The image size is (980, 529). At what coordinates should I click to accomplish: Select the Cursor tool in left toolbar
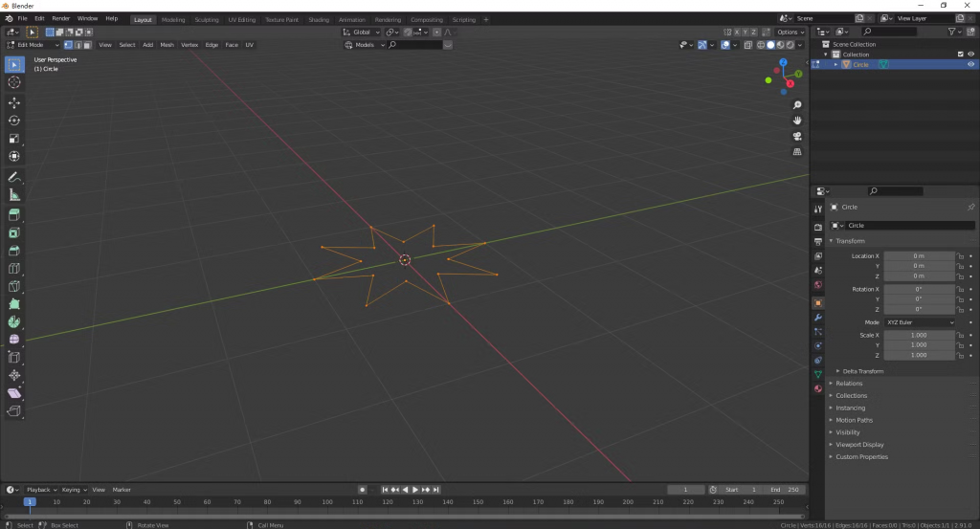point(14,82)
